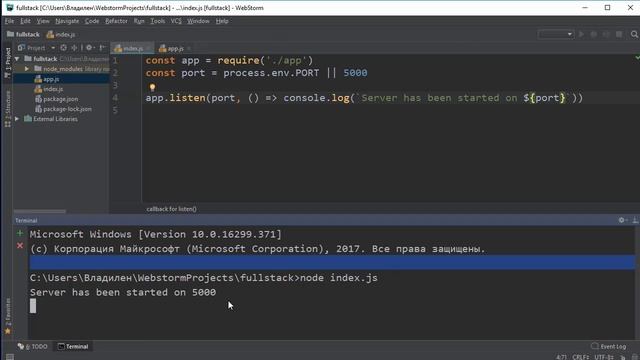Open the Tools menu
Screen dimensions: 640x360
[x=158, y=21]
